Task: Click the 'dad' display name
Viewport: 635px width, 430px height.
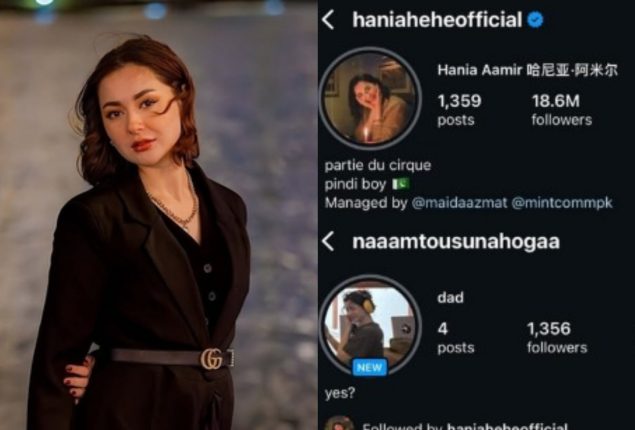Action: click(x=450, y=298)
